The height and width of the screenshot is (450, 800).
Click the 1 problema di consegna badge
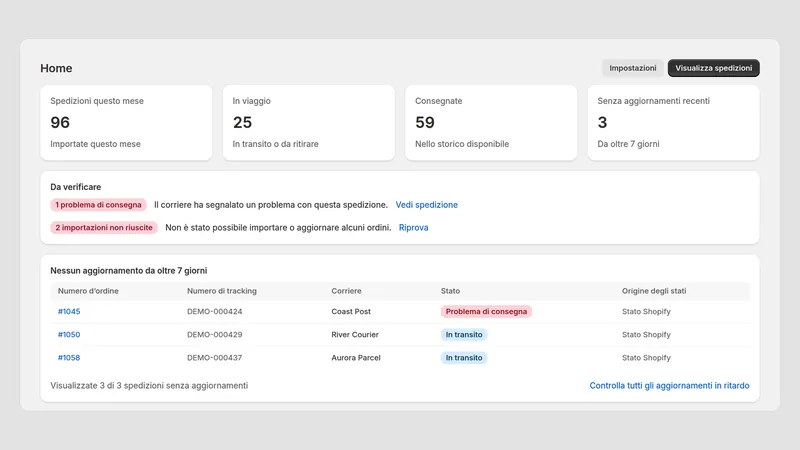point(98,205)
